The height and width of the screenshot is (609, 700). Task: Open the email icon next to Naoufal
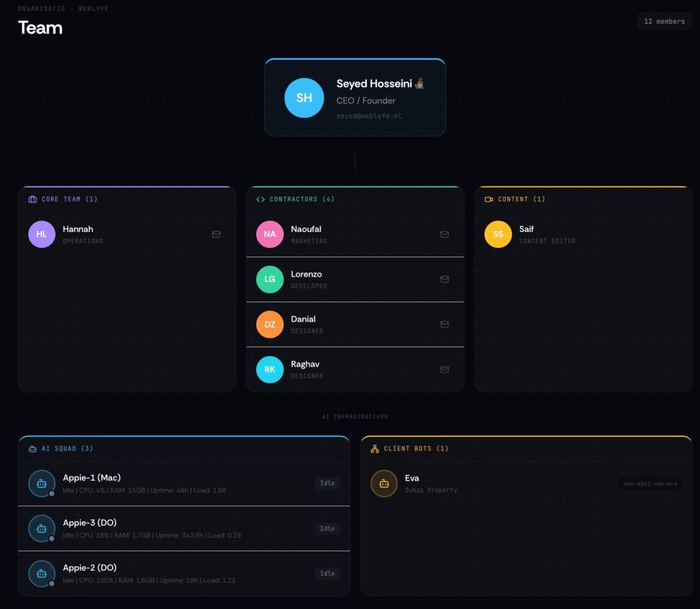point(444,234)
